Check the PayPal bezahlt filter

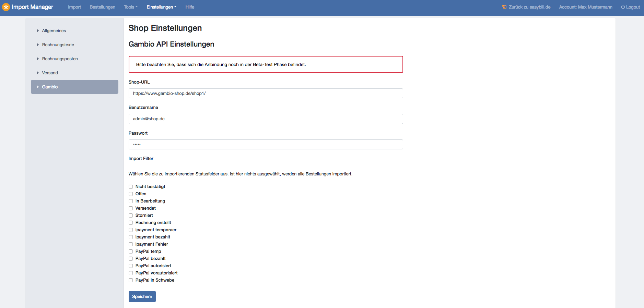point(131,259)
